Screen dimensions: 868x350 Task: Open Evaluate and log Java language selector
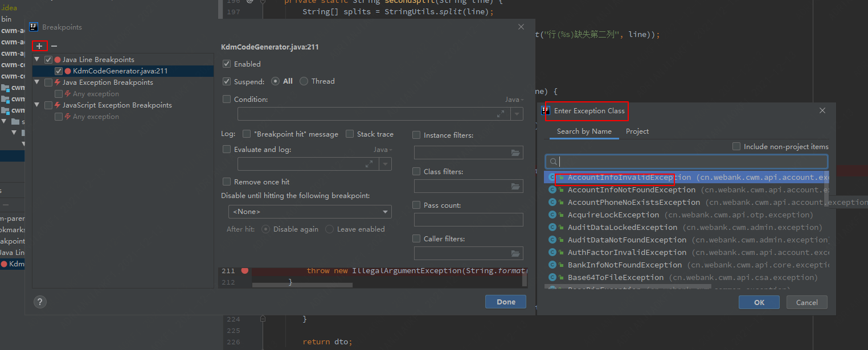coord(383,150)
